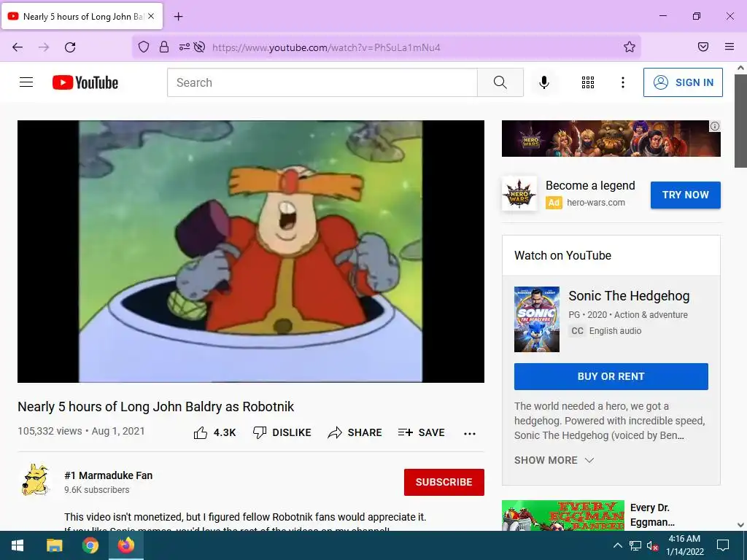Launch Google Chrome from taskbar
The height and width of the screenshot is (560, 747).
(90, 545)
